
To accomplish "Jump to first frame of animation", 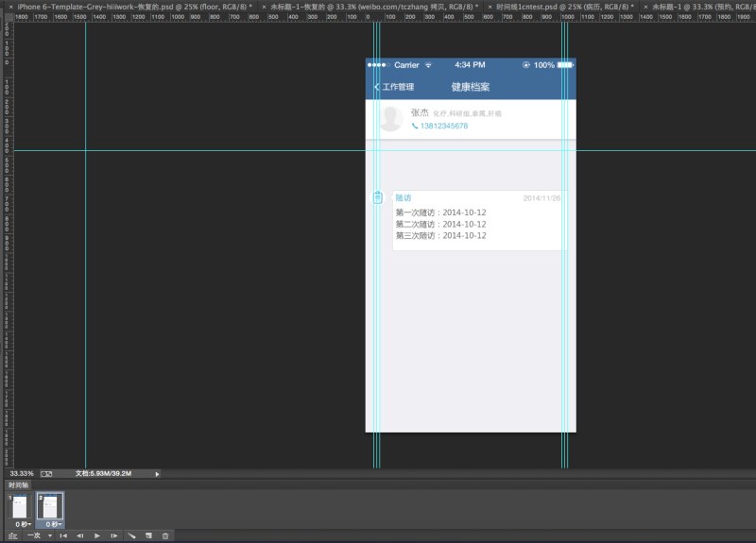I will click(x=63, y=535).
